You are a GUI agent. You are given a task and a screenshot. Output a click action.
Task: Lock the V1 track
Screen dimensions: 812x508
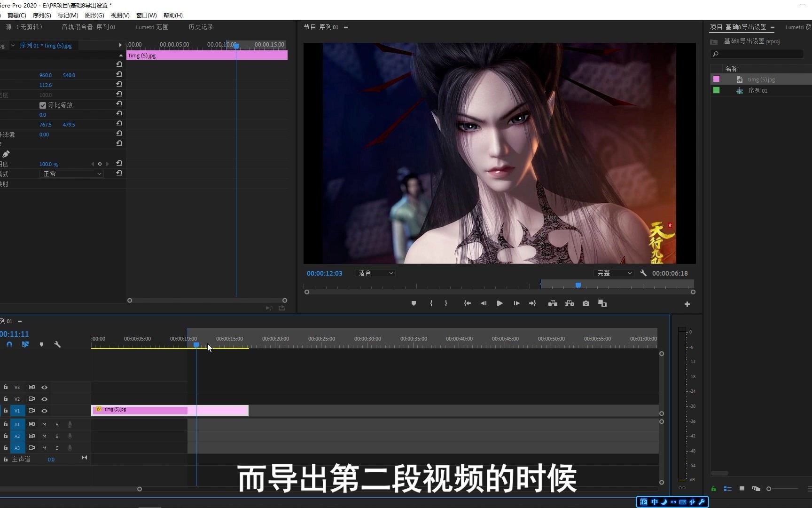6,410
